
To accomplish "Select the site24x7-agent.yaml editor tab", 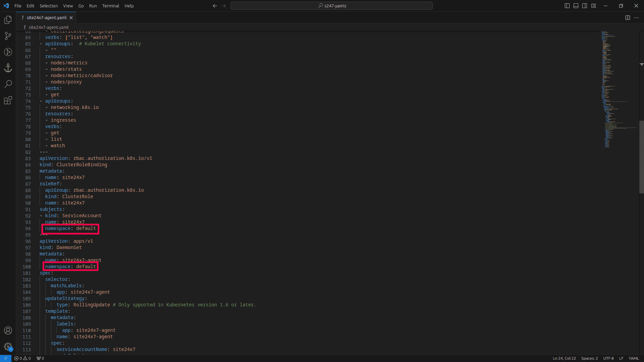I will coord(47,18).
